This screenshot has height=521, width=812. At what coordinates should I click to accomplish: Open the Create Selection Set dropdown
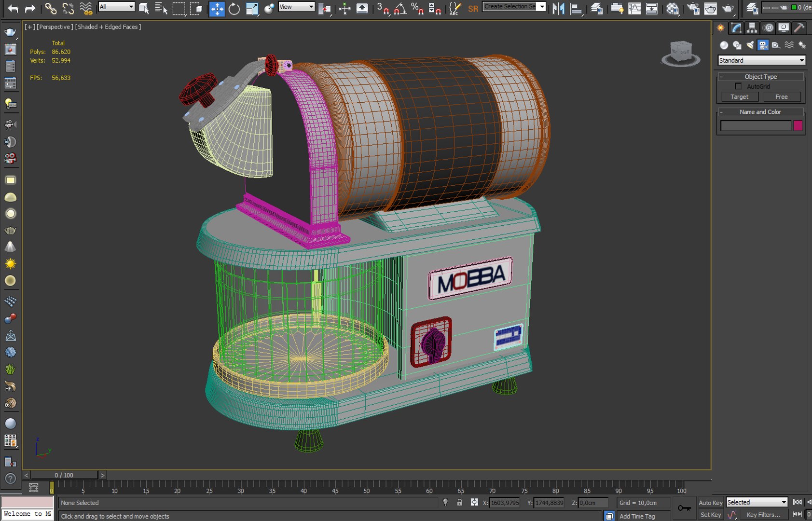tap(542, 7)
